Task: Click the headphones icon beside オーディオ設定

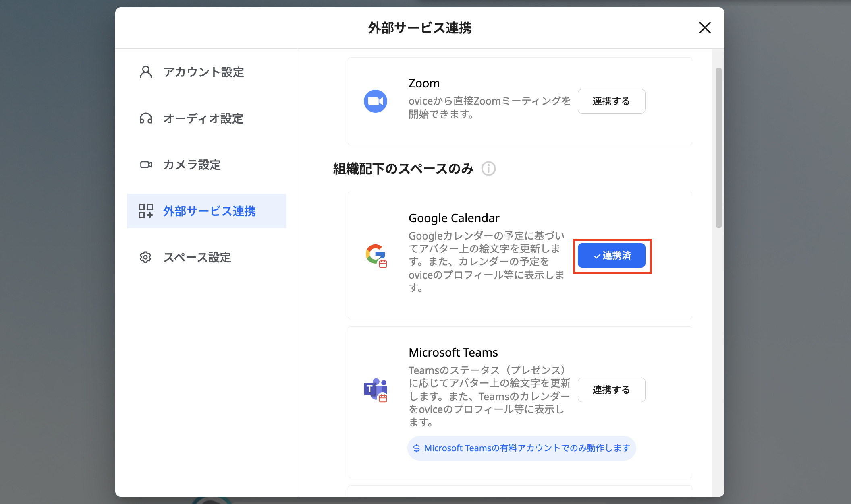Action: (x=146, y=118)
